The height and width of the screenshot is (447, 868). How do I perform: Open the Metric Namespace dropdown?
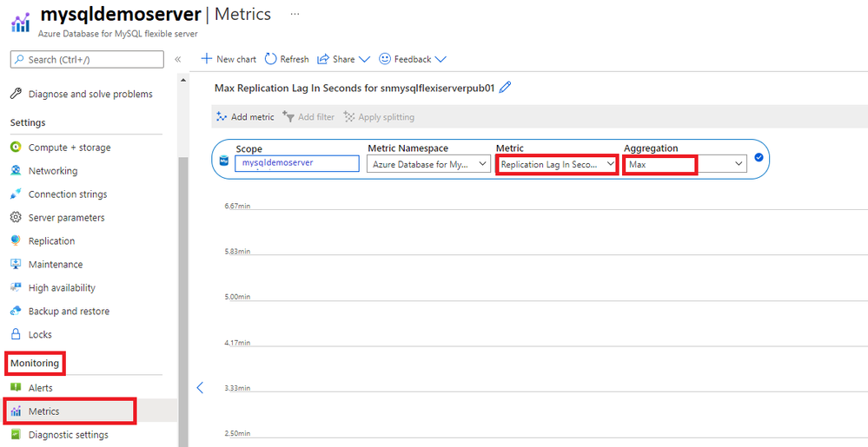point(428,164)
